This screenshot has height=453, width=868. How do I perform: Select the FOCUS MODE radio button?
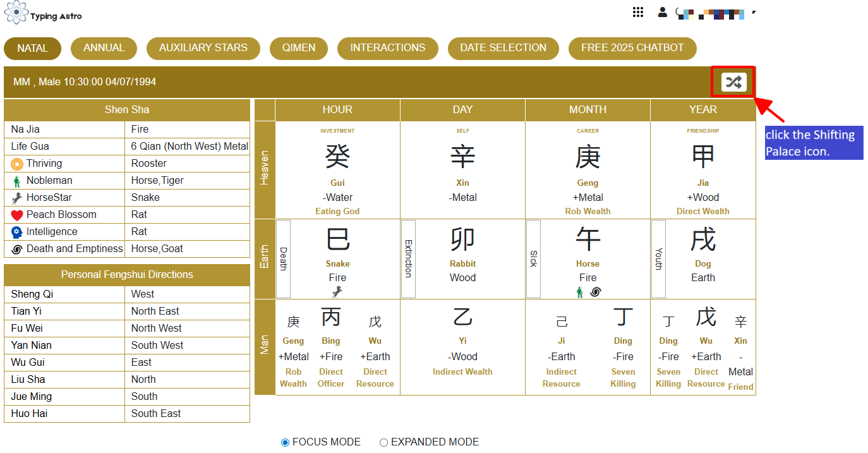285,442
